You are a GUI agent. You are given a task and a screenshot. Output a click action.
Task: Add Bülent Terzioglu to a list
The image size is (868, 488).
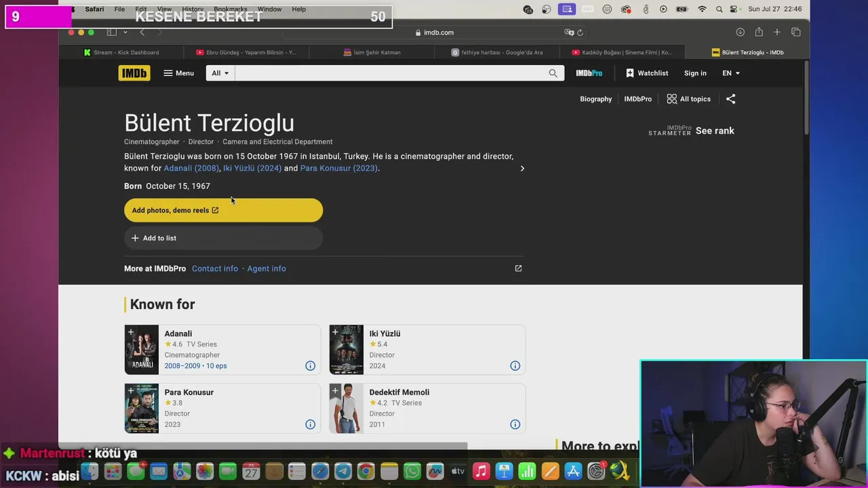(223, 238)
